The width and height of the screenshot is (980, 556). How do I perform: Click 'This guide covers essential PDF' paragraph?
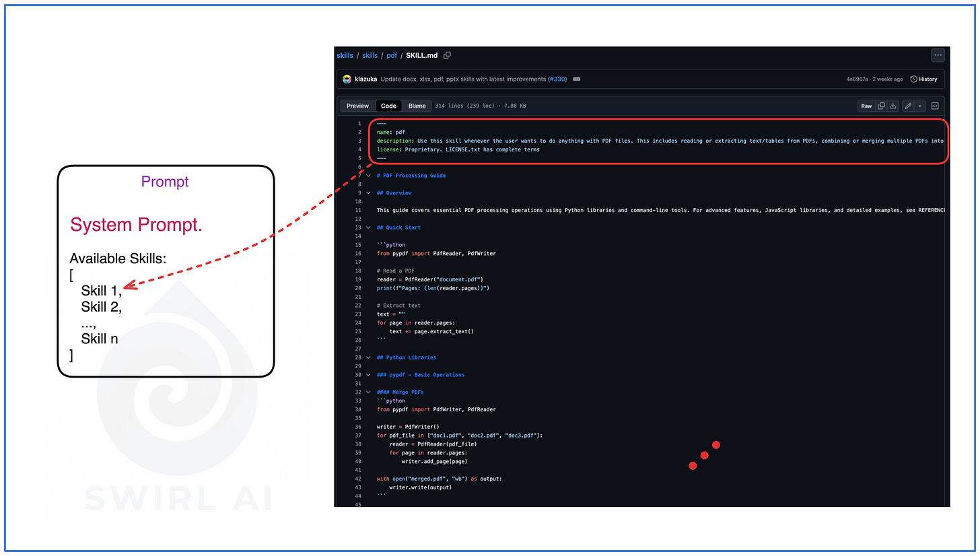coord(660,210)
